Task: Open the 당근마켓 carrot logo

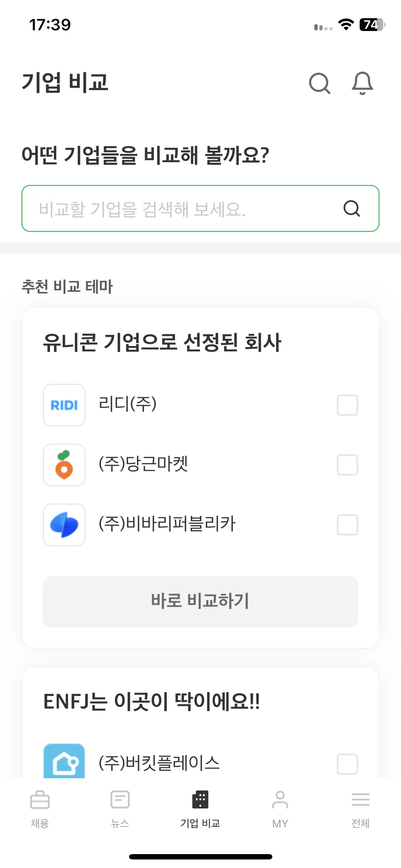Action: pos(64,465)
